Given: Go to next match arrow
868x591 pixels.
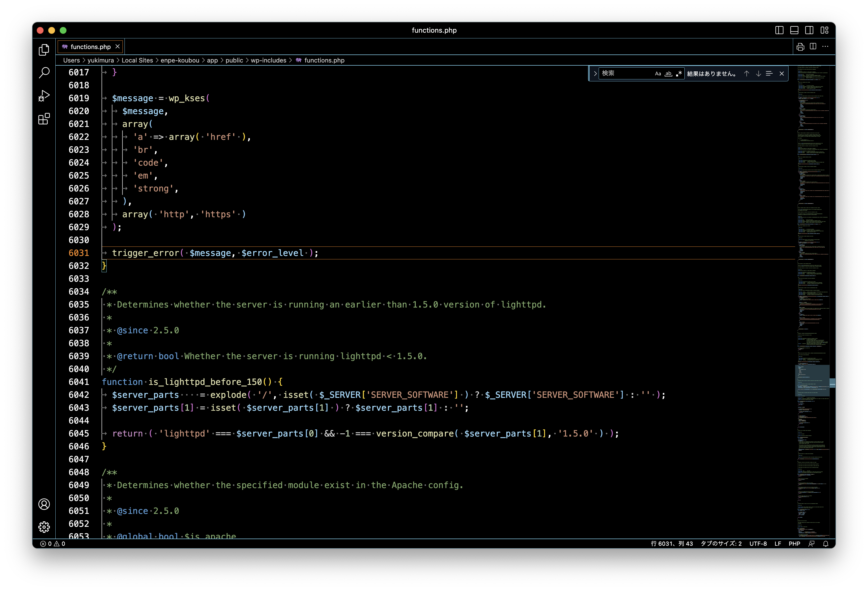Looking at the screenshot, I should pyautogui.click(x=758, y=73).
